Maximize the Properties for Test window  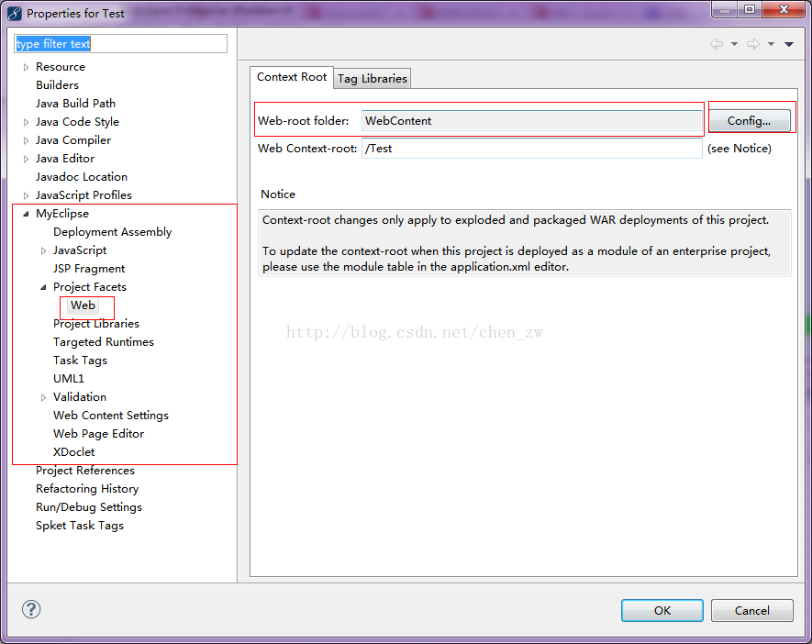click(750, 9)
